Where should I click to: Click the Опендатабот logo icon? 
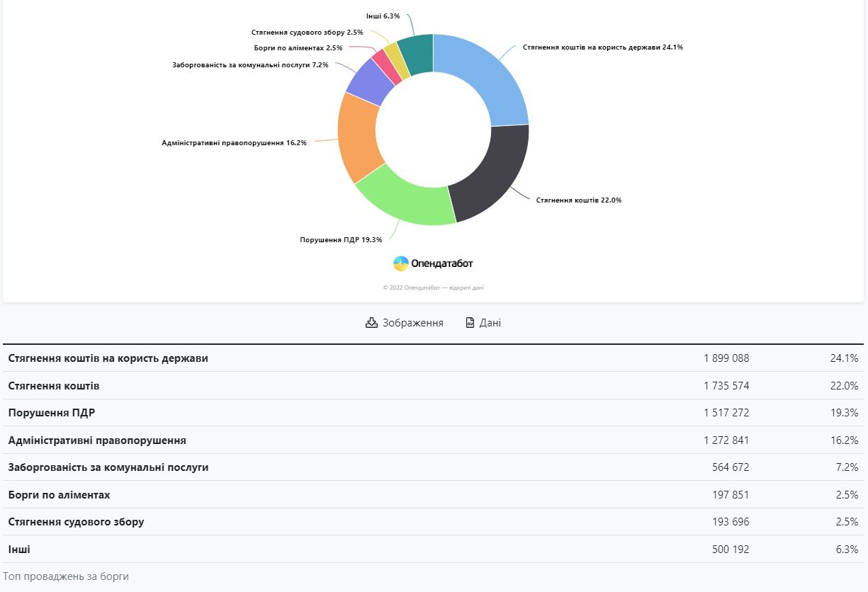[x=401, y=263]
